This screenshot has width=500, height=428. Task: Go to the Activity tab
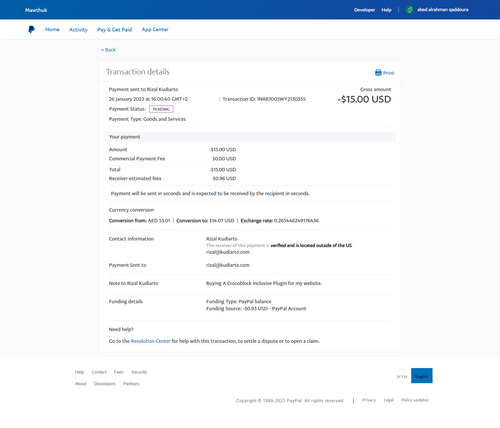coord(78,30)
